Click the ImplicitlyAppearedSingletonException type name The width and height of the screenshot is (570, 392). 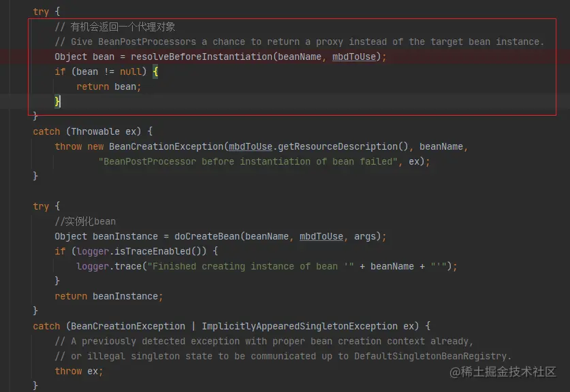click(300, 326)
